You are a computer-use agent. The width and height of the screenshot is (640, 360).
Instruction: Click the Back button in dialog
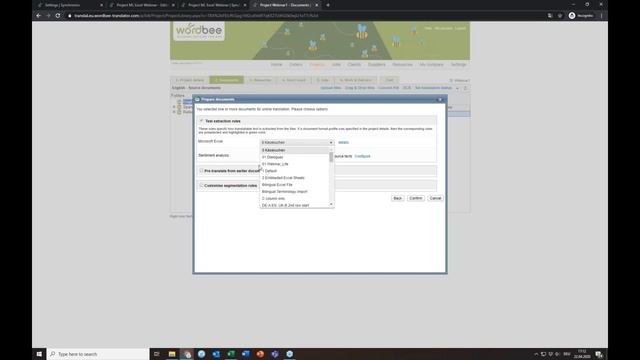tap(397, 198)
